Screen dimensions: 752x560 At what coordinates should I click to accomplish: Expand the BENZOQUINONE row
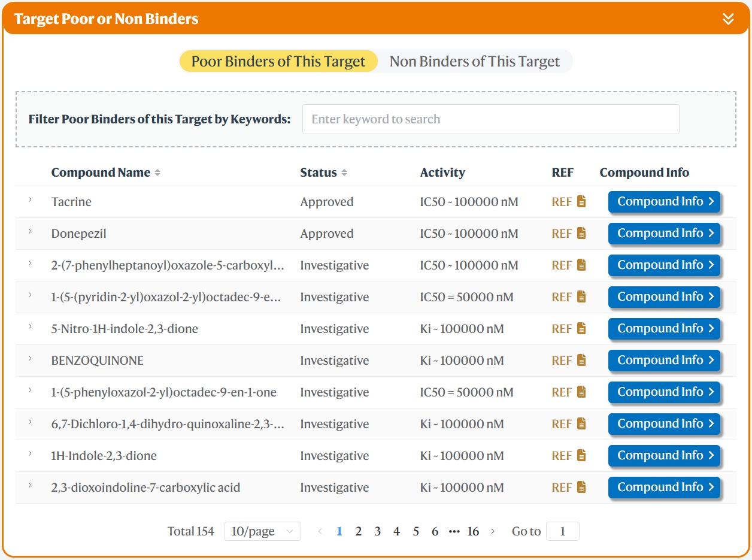click(x=30, y=358)
